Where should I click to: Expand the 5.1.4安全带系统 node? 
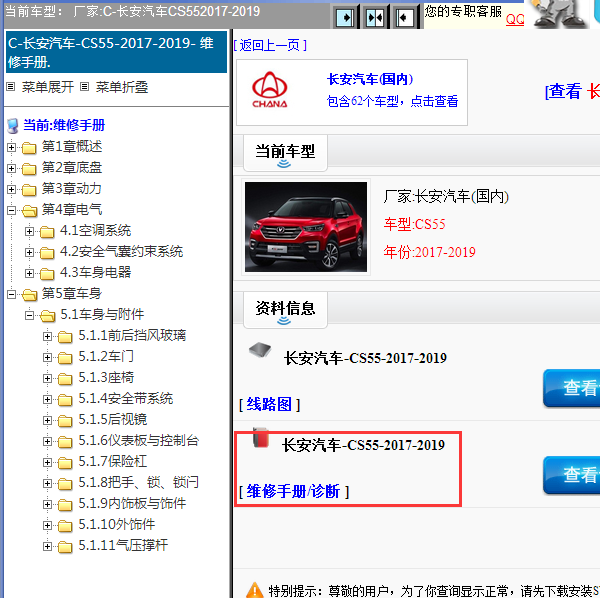[x=47, y=399]
